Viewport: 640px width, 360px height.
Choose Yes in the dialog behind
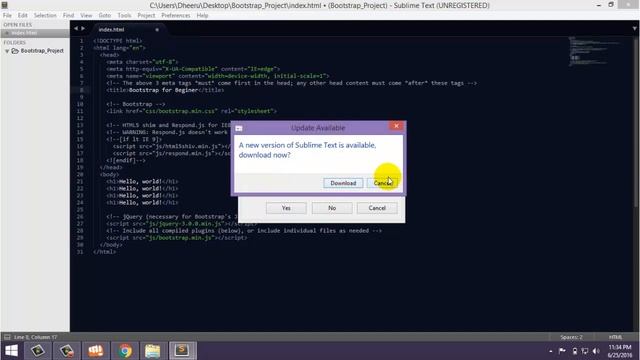tap(286, 208)
